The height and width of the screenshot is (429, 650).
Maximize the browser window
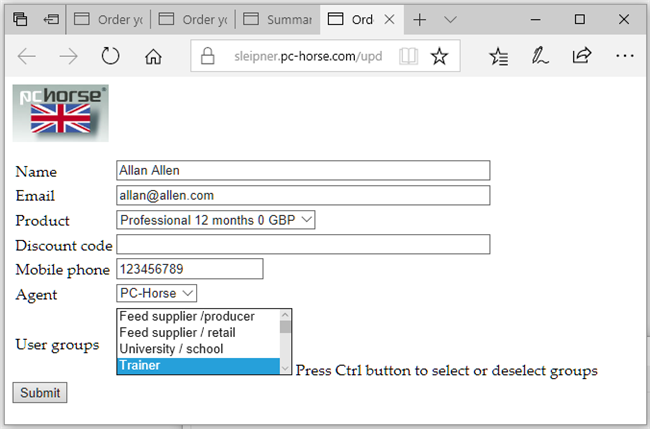click(x=580, y=19)
